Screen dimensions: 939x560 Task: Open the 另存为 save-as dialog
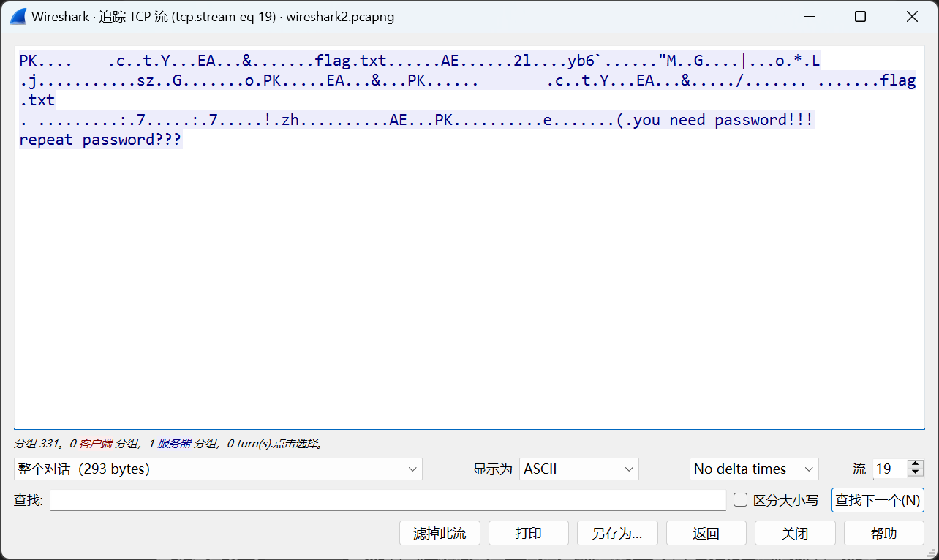pos(617,533)
